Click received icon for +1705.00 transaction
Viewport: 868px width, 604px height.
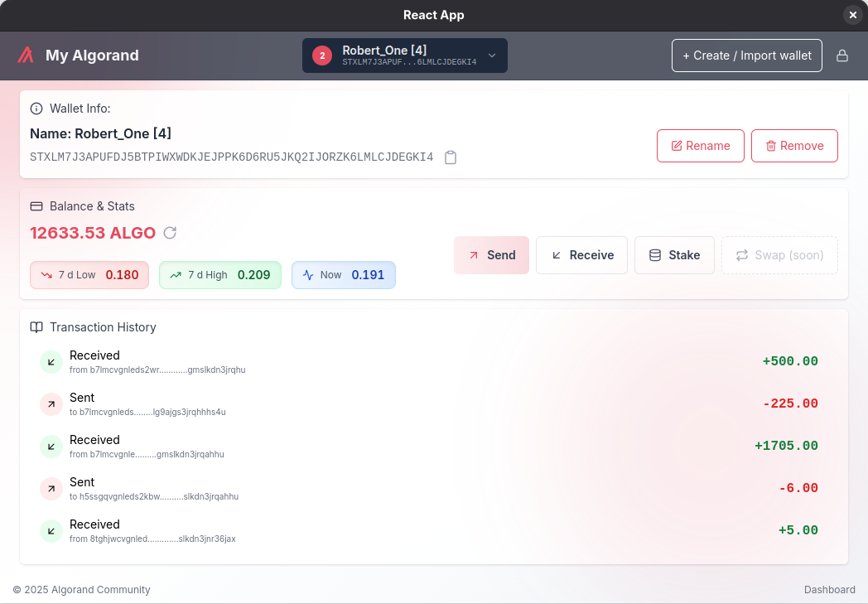pyautogui.click(x=51, y=447)
